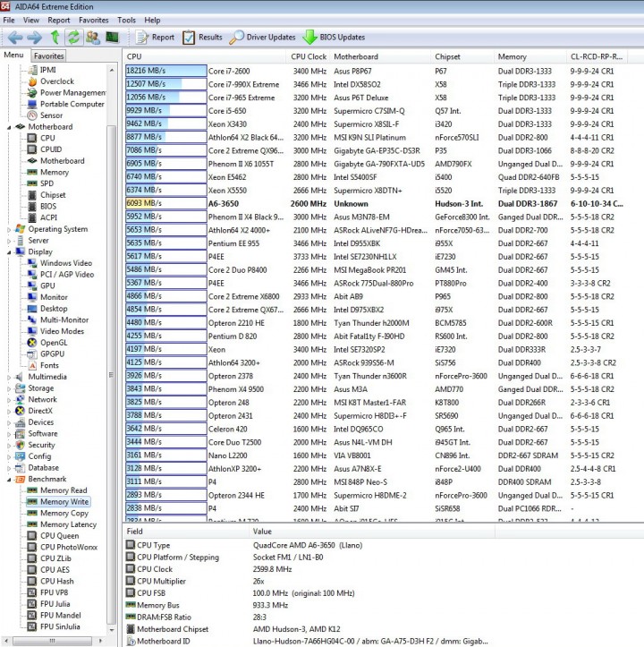This screenshot has width=644, height=647.
Task: Click the CL-RCD-RP-R column header
Action: (596, 56)
